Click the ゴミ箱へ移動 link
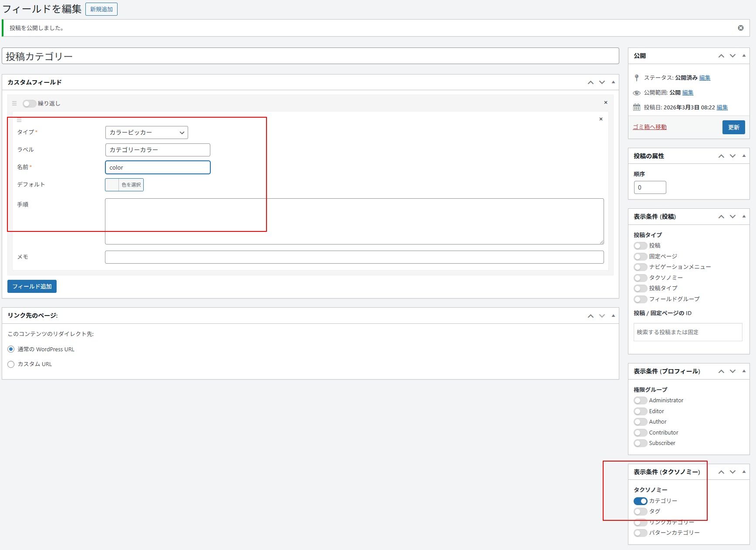 pyautogui.click(x=649, y=127)
